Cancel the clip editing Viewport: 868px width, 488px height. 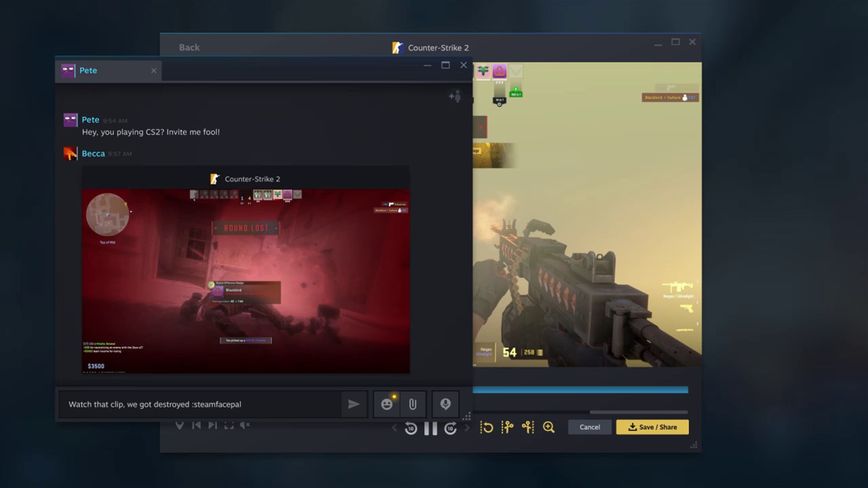click(590, 427)
